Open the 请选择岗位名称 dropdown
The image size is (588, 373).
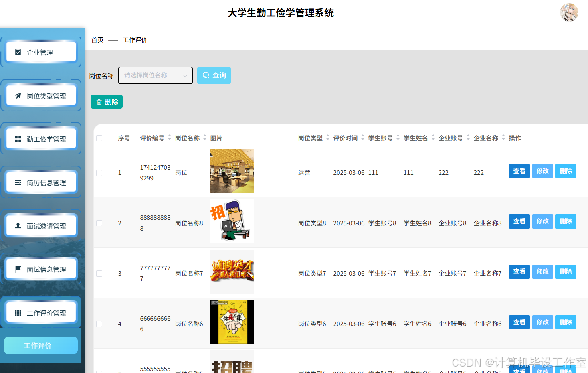coord(155,75)
